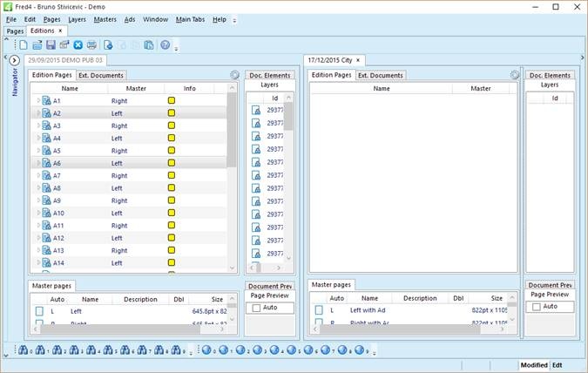
Task: Enable Auto page preview in DEMO PUB panel
Action: pyautogui.click(x=256, y=308)
